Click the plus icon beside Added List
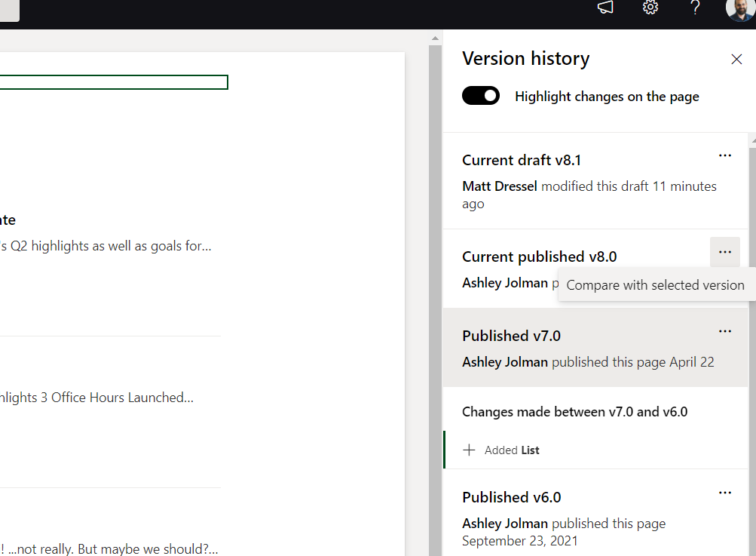Image resolution: width=756 pixels, height=556 pixels. (469, 450)
